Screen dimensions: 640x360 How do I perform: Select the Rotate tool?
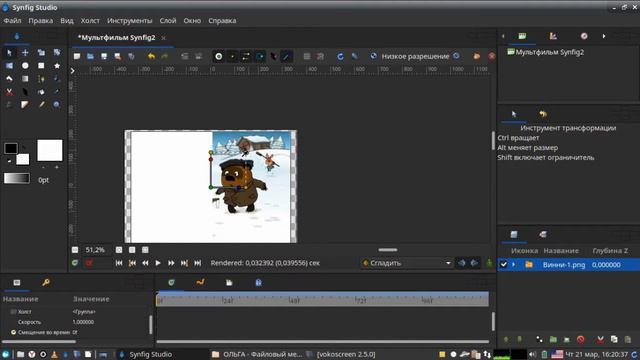coord(57,53)
